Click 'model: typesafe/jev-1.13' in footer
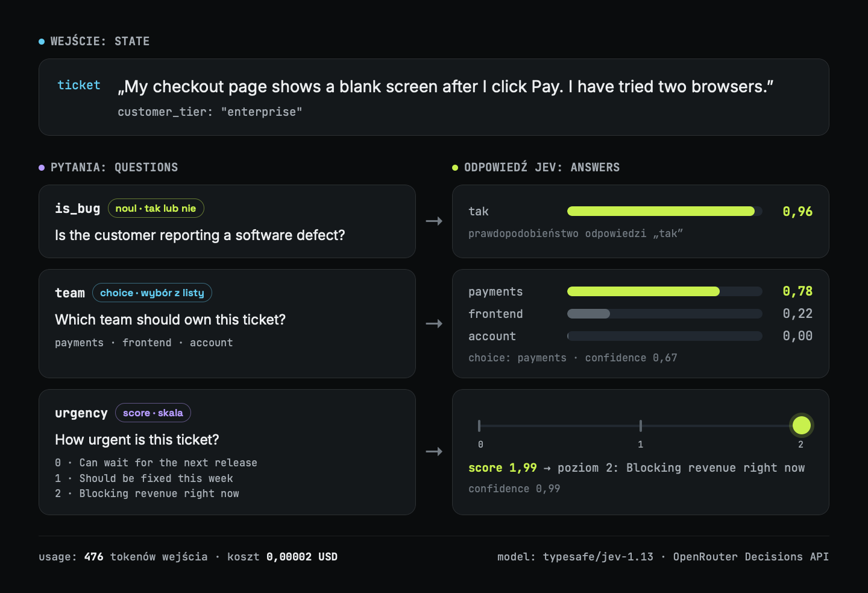The image size is (868, 593). pos(575,557)
